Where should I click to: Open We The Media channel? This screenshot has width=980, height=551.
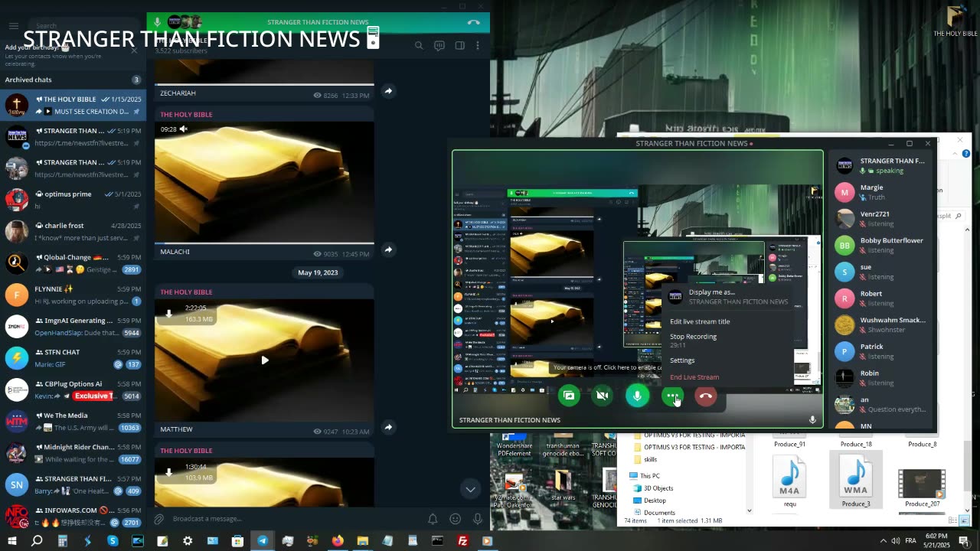tap(73, 422)
